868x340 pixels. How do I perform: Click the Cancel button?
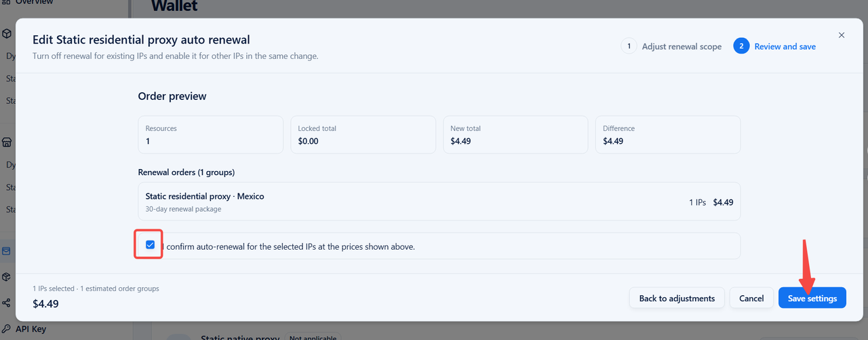point(751,298)
